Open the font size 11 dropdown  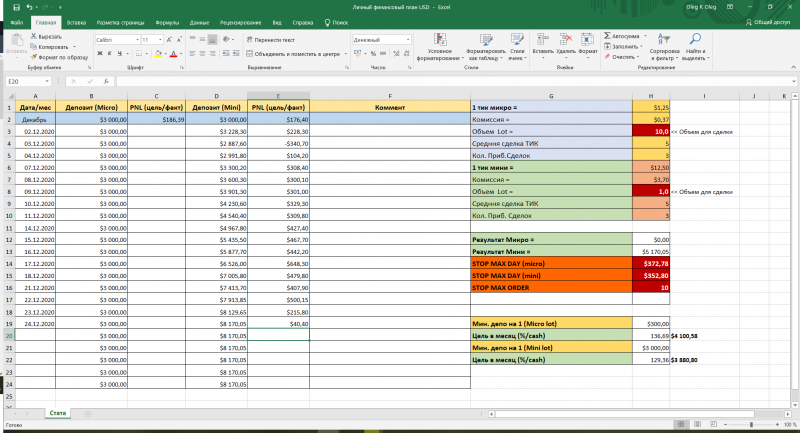[159, 39]
